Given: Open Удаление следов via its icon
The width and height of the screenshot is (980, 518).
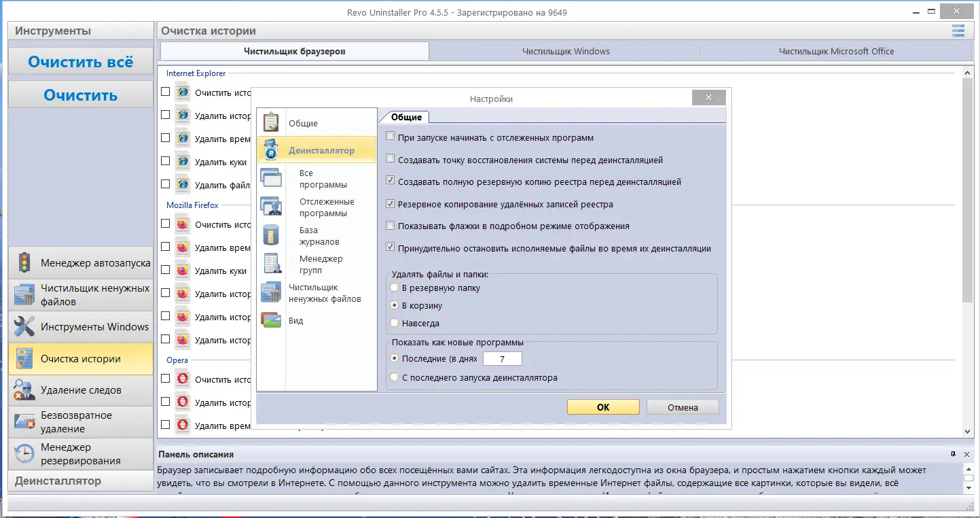Looking at the screenshot, I should coord(24,390).
